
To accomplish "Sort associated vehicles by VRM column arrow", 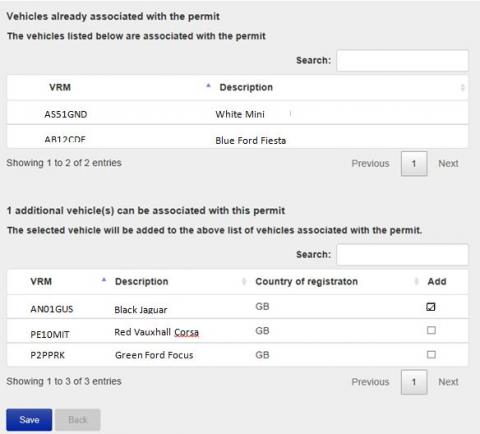I will 208,86.
